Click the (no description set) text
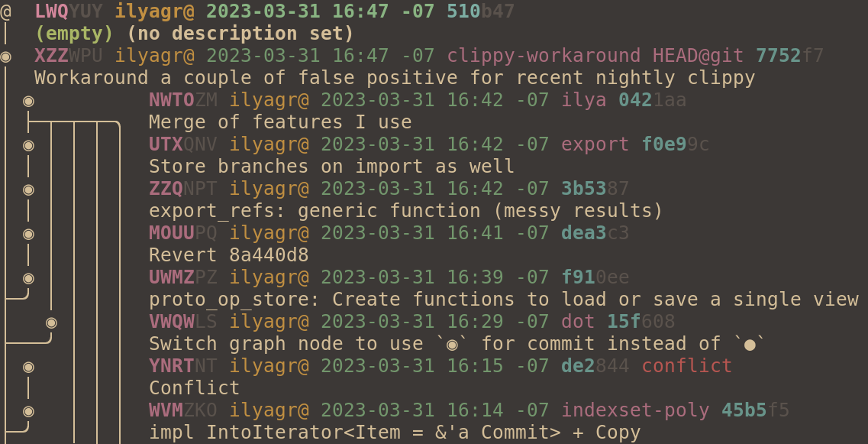Viewport: 868px width, 444px height. click(x=240, y=34)
